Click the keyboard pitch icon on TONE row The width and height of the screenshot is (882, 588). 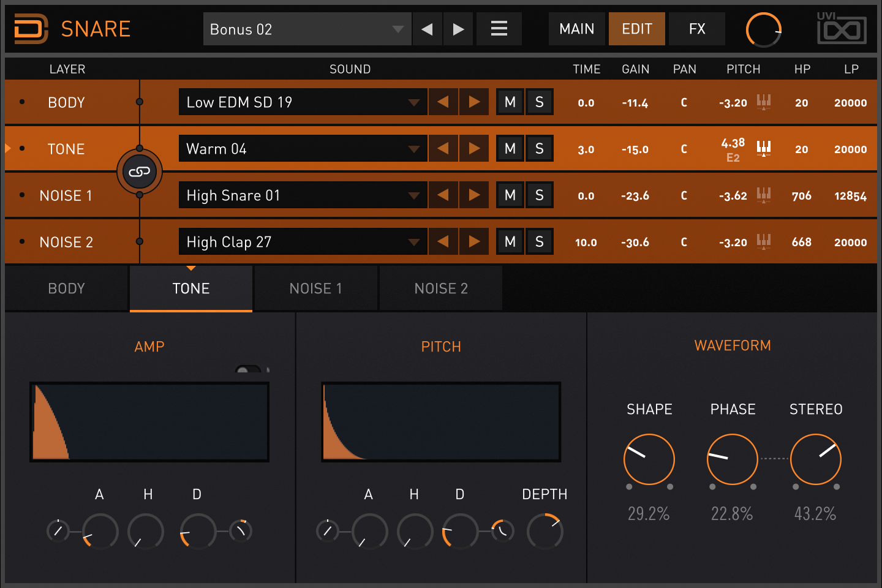click(x=763, y=148)
